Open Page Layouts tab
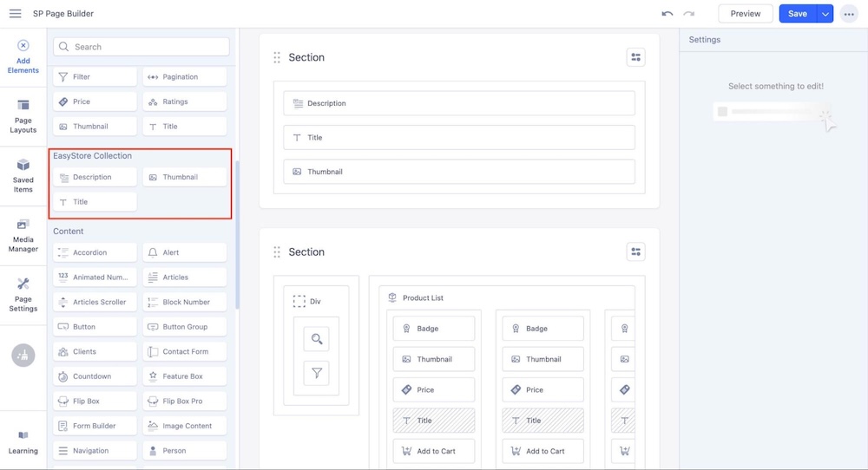868x470 pixels. point(23,117)
